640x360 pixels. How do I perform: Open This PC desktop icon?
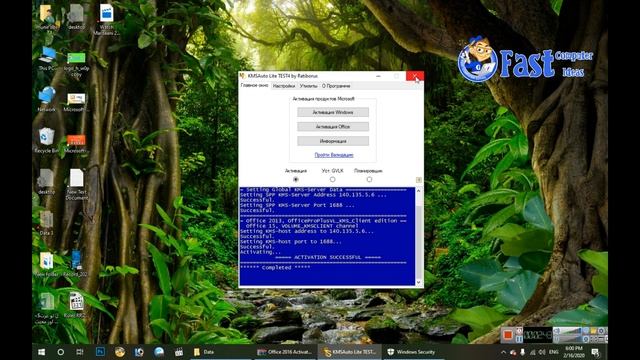[48, 59]
